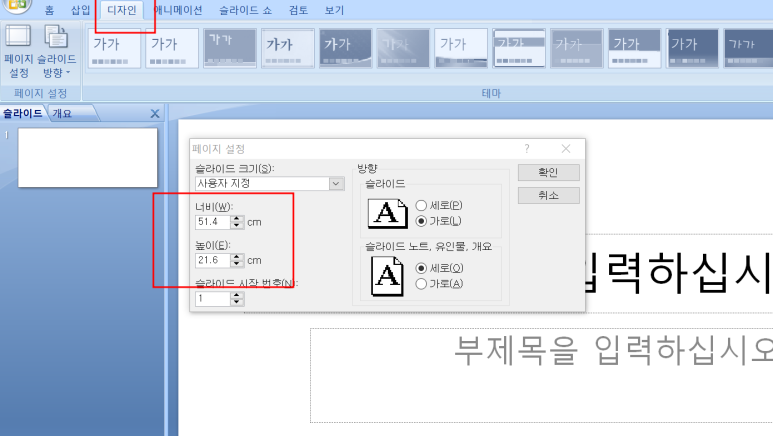Click the dialog help question mark
Viewport: 773px width, 436px height.
pos(527,148)
